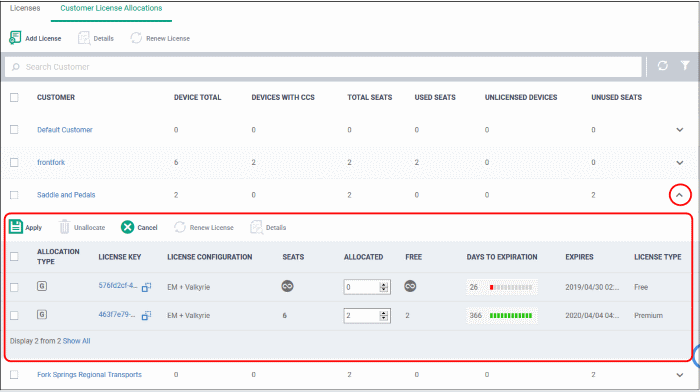
Task: Open the filter funnel icon
Action: (x=685, y=66)
